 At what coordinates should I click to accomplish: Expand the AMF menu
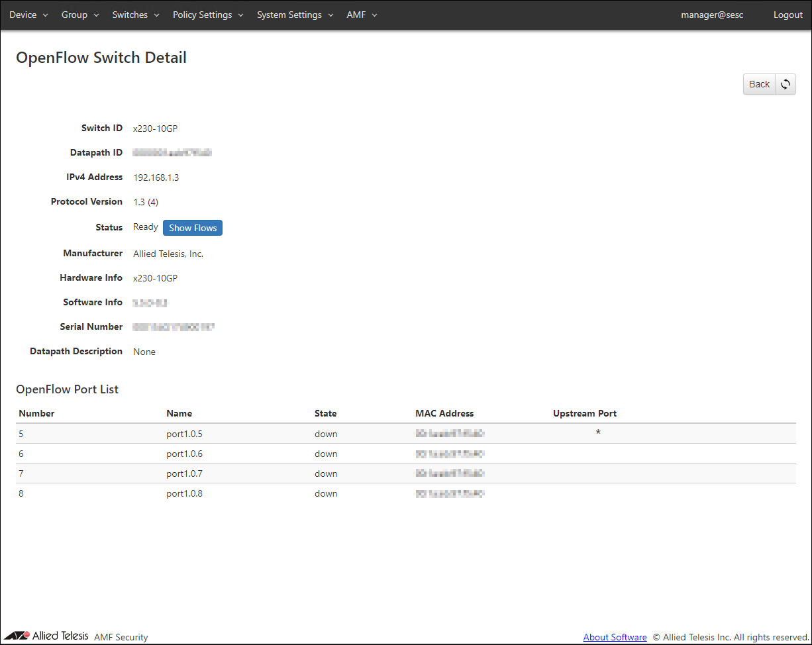[x=362, y=15]
